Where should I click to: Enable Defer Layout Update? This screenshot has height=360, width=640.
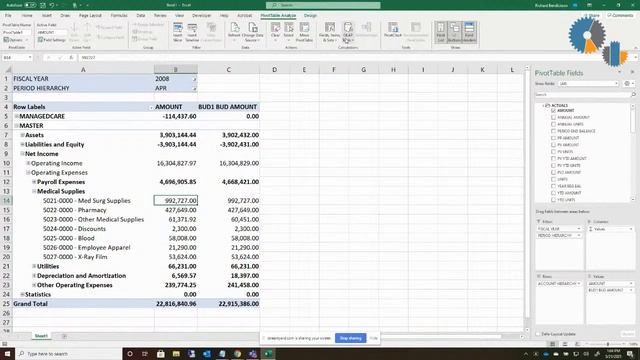[x=538, y=334]
